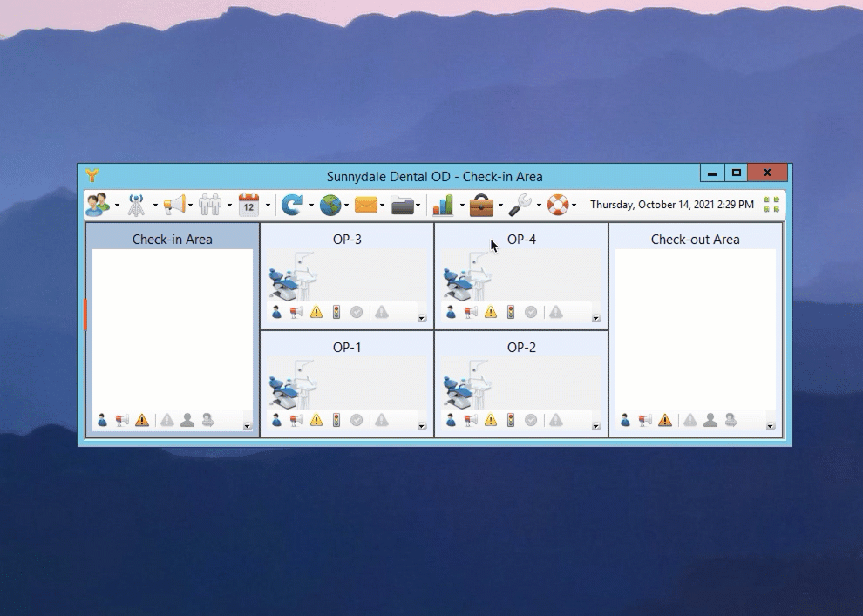Click the traffic light icon under OP-4
The height and width of the screenshot is (616, 863).
point(511,313)
